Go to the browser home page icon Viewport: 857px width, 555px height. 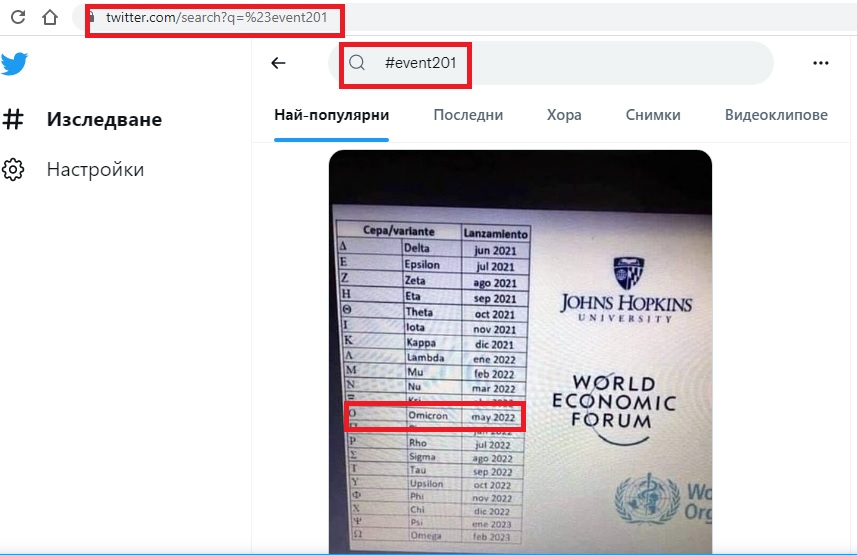pyautogui.click(x=50, y=17)
